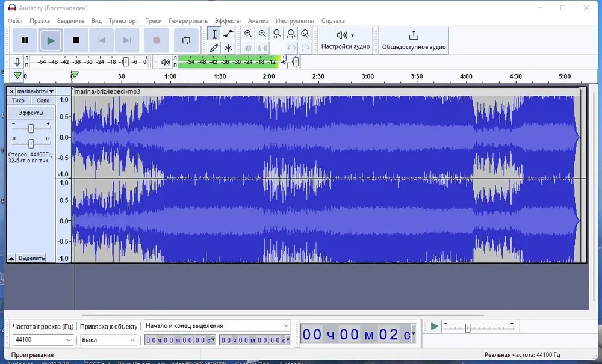Image resolution: width=602 pixels, height=364 pixels.
Task: Open the Правка menu
Action: click(40, 20)
